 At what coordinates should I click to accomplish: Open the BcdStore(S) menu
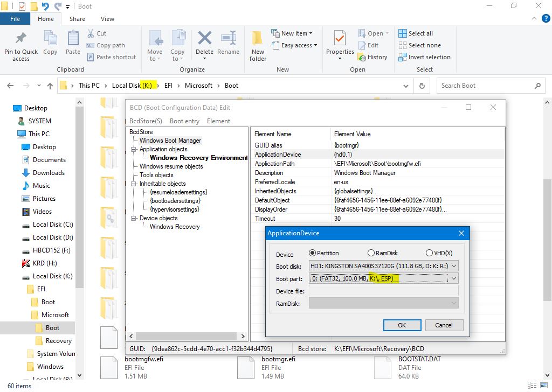tap(147, 121)
